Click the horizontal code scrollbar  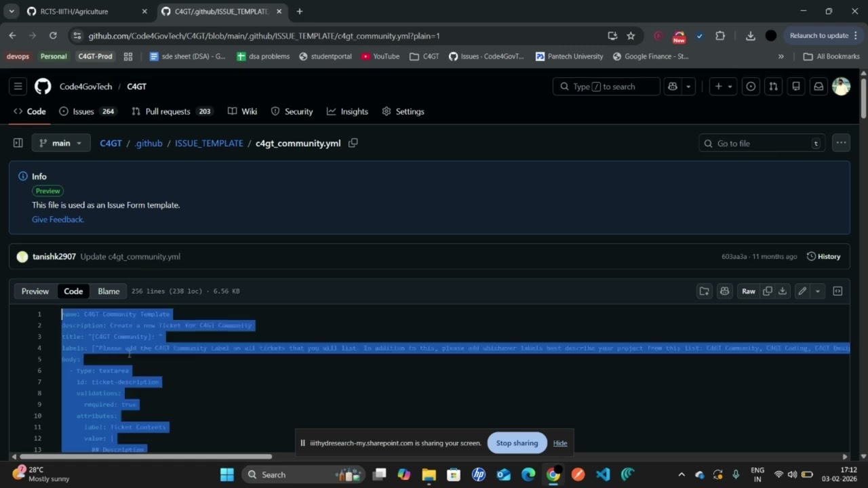(146, 456)
